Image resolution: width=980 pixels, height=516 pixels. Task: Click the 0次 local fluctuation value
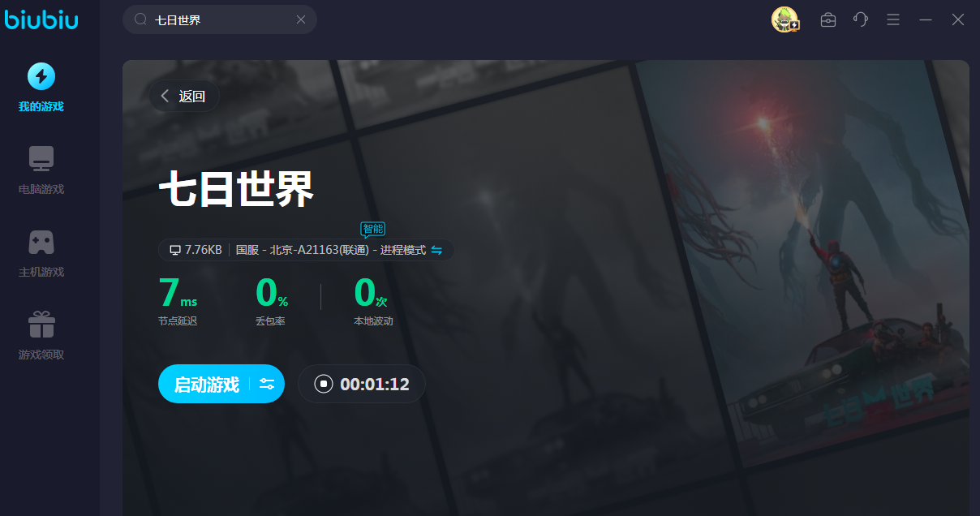[x=371, y=292]
